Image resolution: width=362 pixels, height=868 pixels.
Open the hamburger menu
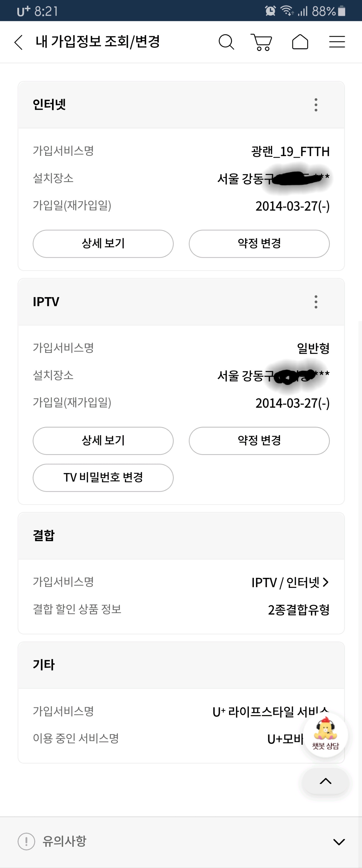click(337, 42)
